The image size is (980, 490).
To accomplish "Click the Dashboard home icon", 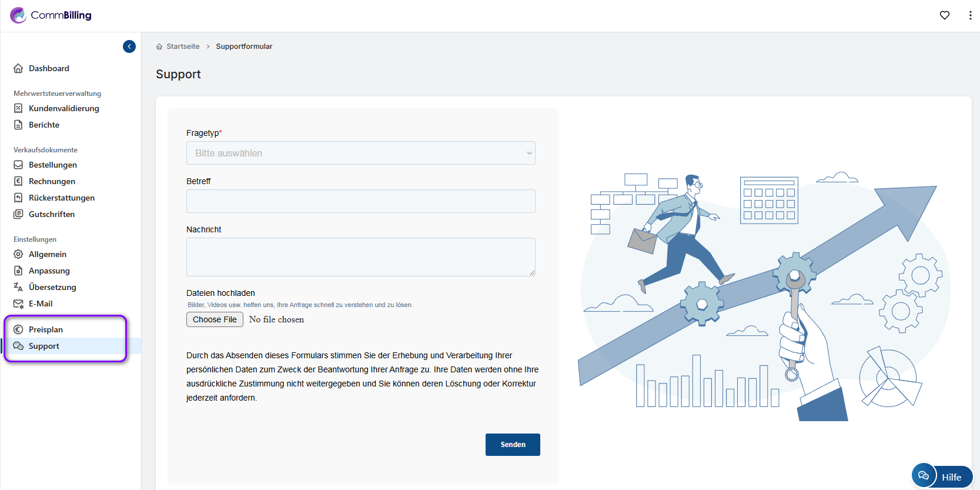I will [18, 68].
